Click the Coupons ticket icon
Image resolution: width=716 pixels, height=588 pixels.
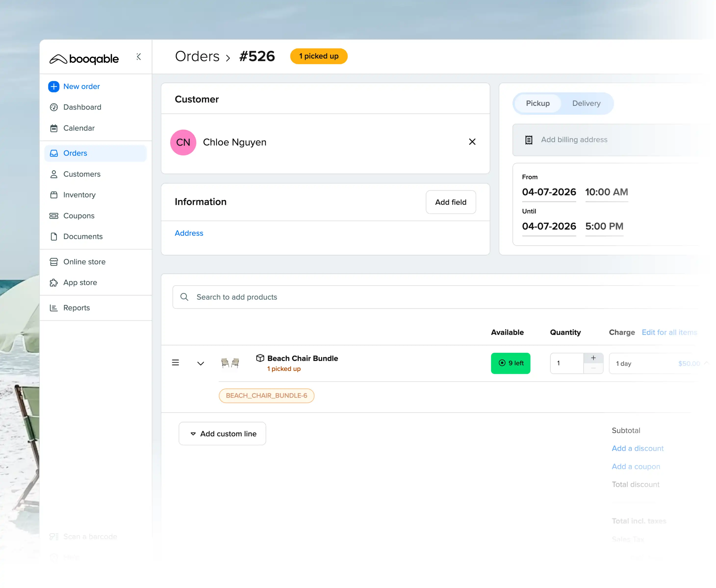coord(53,216)
